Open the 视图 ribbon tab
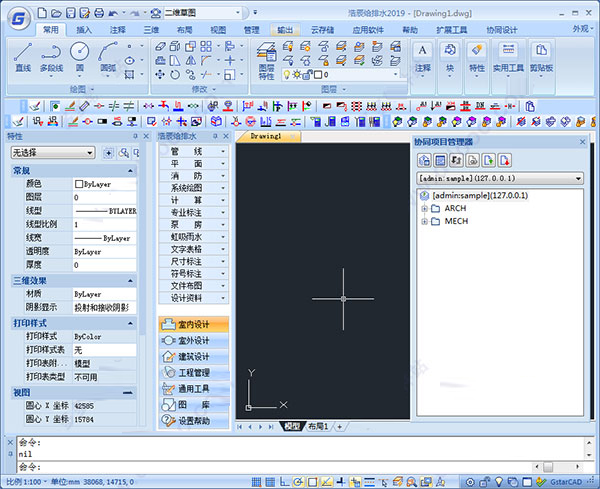This screenshot has width=600, height=489. 218,30
